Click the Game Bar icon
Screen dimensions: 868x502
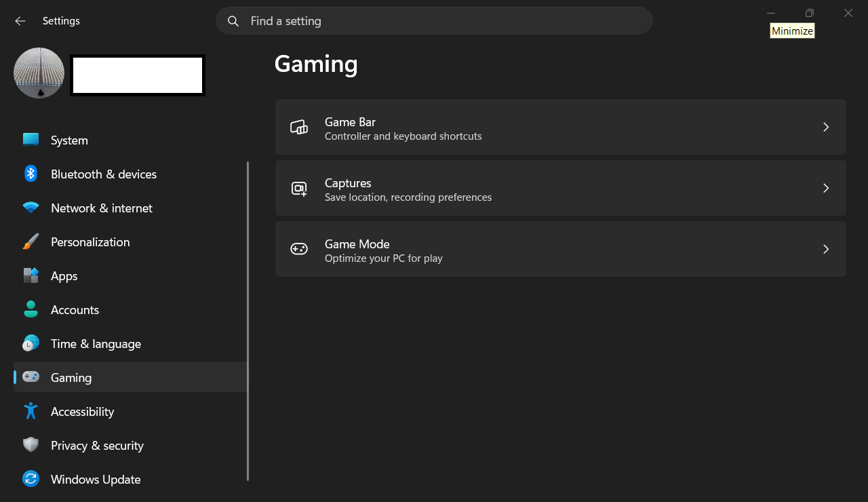(299, 127)
